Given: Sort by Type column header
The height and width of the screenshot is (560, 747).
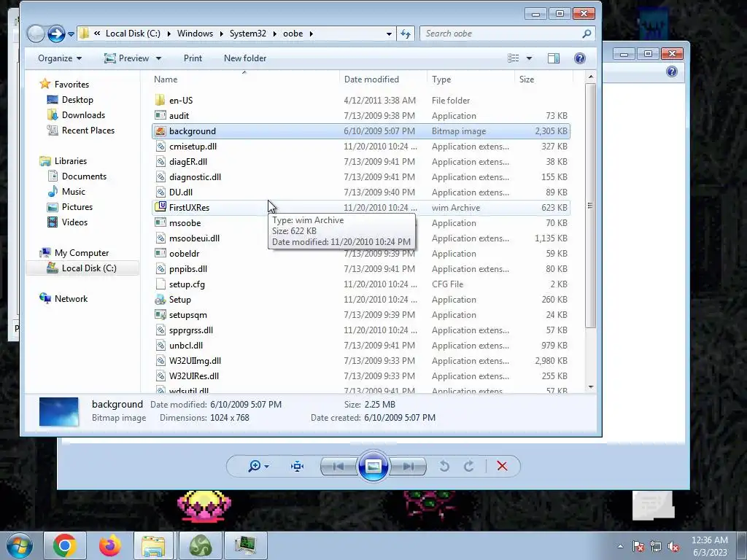Looking at the screenshot, I should coord(471,79).
